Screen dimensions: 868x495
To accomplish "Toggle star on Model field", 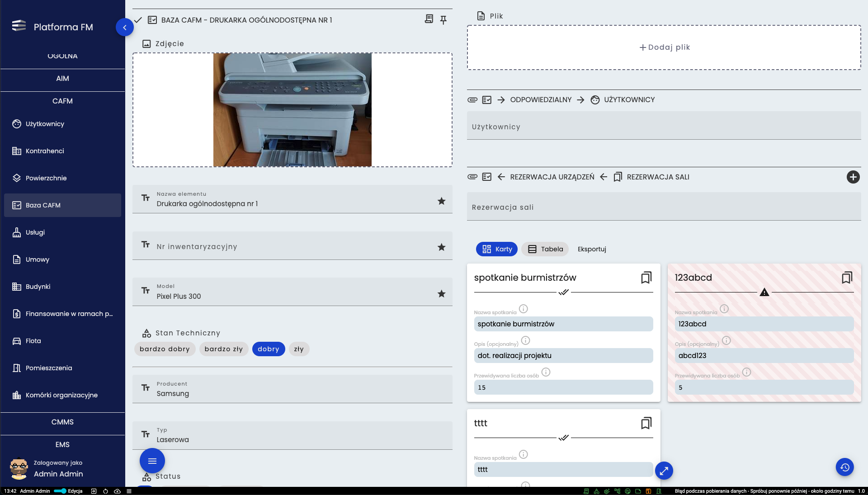I will [x=441, y=294].
